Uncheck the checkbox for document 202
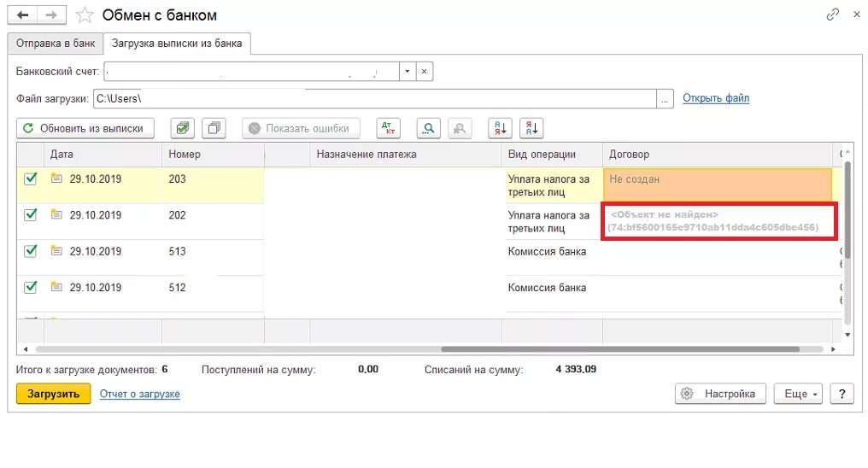The height and width of the screenshot is (468, 868). (31, 214)
